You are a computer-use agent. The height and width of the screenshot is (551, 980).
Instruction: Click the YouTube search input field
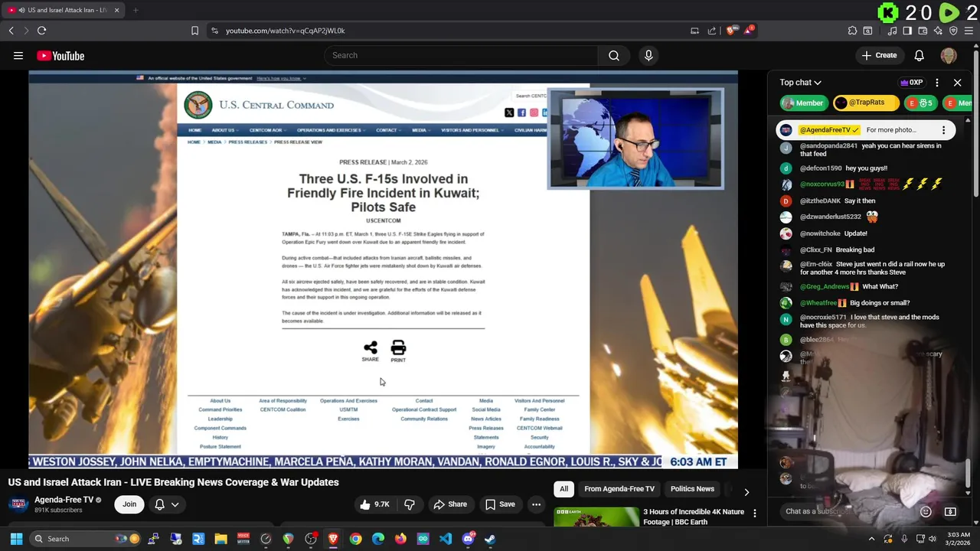tap(461, 55)
